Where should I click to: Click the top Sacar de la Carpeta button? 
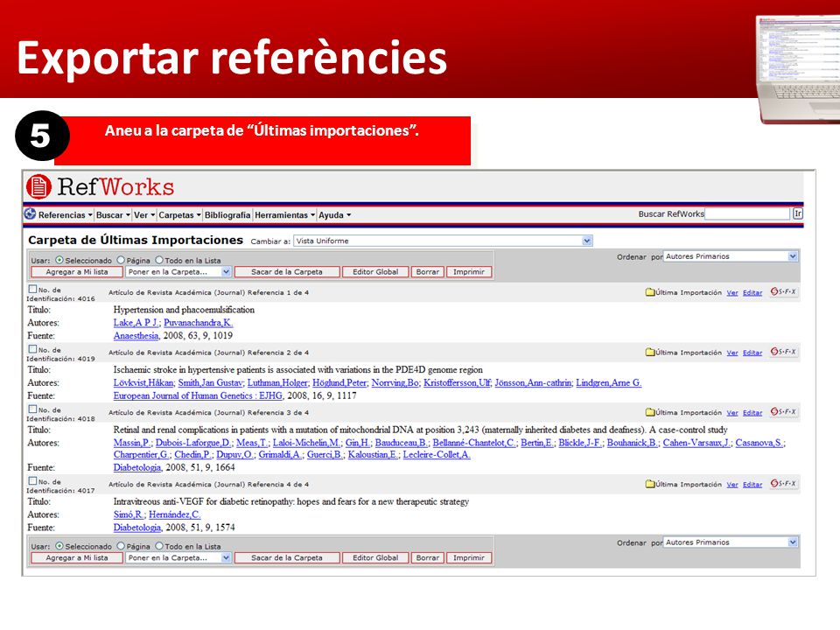tap(287, 271)
